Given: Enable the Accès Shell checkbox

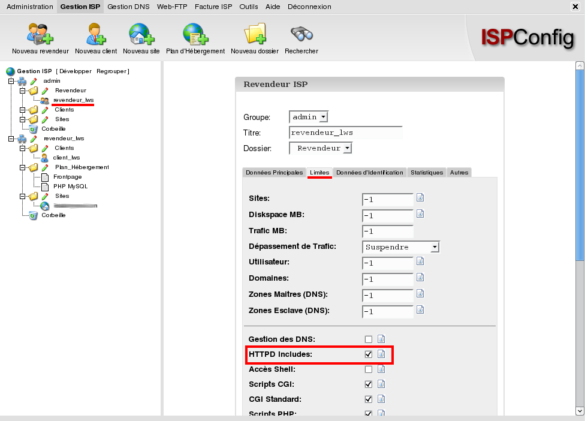Looking at the screenshot, I should click(x=369, y=369).
